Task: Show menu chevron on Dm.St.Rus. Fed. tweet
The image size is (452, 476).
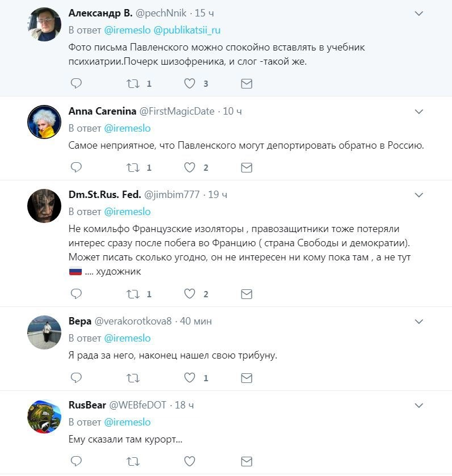Action: pyautogui.click(x=419, y=195)
